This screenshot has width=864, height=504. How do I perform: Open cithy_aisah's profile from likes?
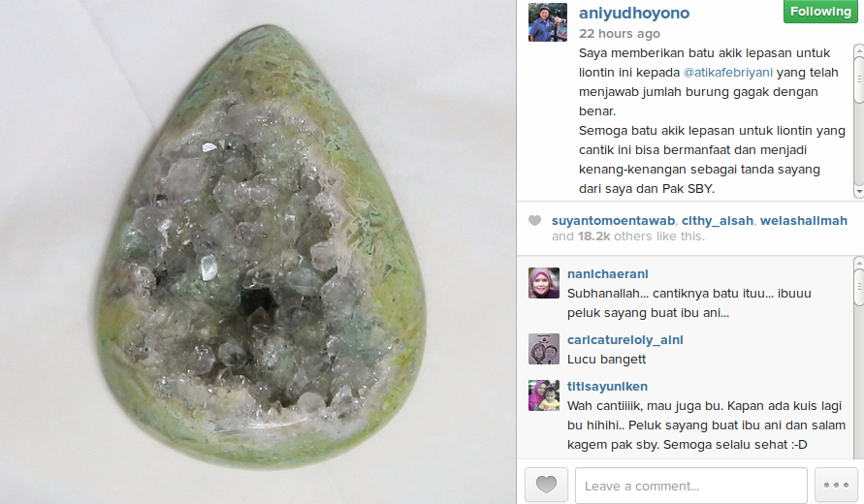tap(718, 221)
